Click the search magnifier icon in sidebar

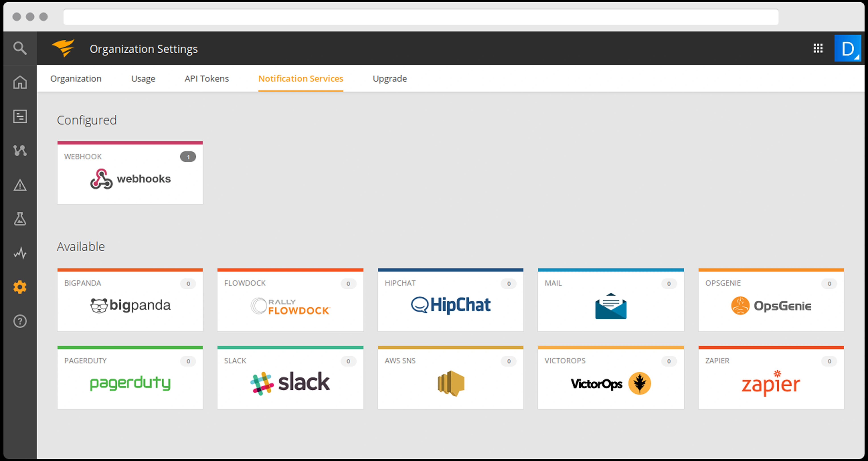tap(20, 48)
